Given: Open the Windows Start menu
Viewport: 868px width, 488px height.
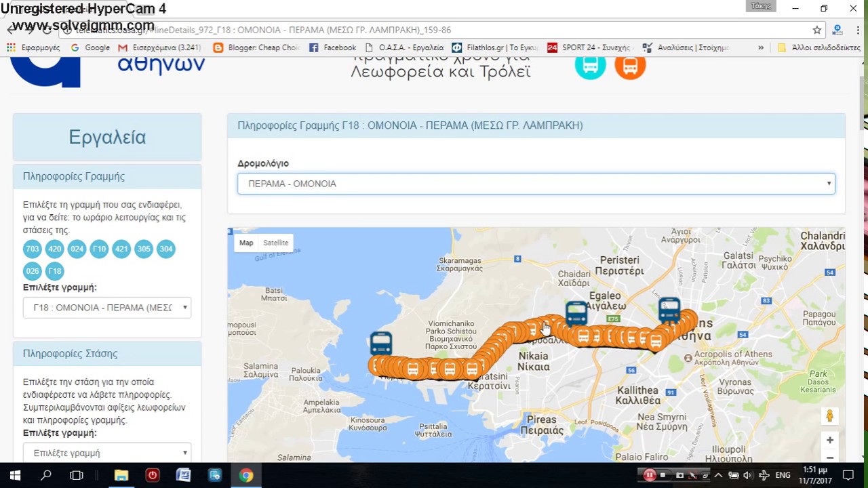Looking at the screenshot, I should pyautogui.click(x=15, y=475).
